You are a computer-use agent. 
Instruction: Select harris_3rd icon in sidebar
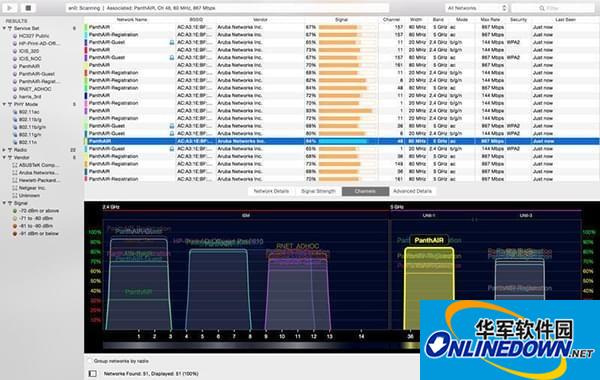(x=15, y=97)
